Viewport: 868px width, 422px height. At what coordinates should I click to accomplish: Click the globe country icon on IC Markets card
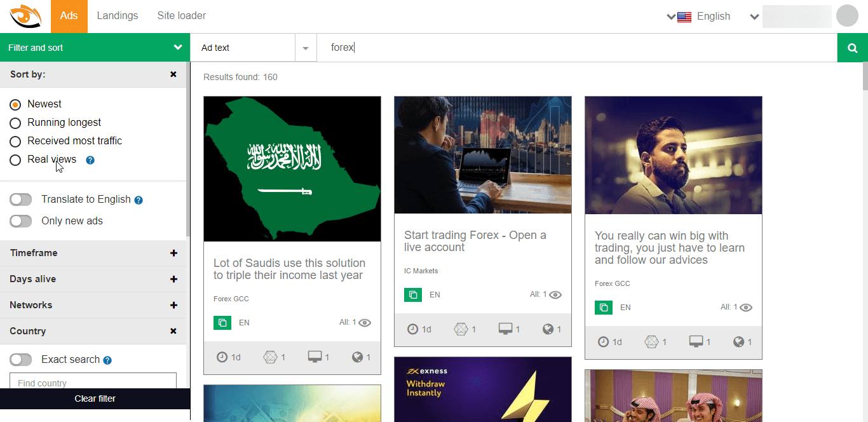pyautogui.click(x=548, y=329)
